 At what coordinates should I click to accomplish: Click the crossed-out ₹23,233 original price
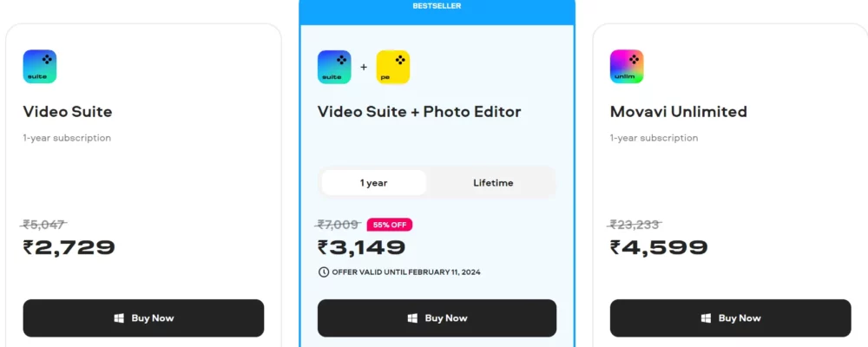point(635,225)
